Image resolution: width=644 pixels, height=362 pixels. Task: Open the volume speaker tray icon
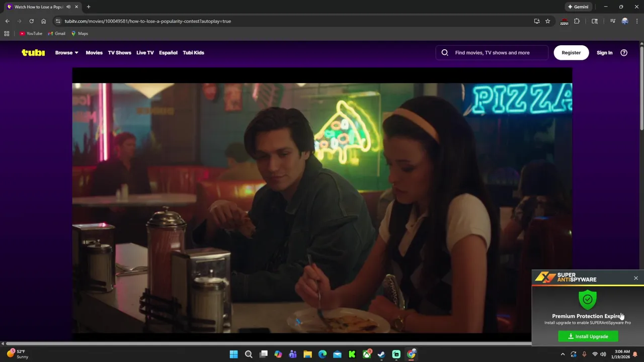coord(603,354)
